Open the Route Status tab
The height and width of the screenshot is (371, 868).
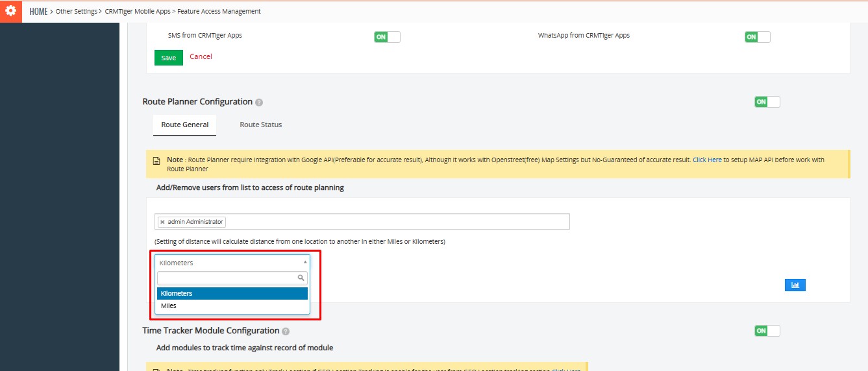click(x=261, y=125)
